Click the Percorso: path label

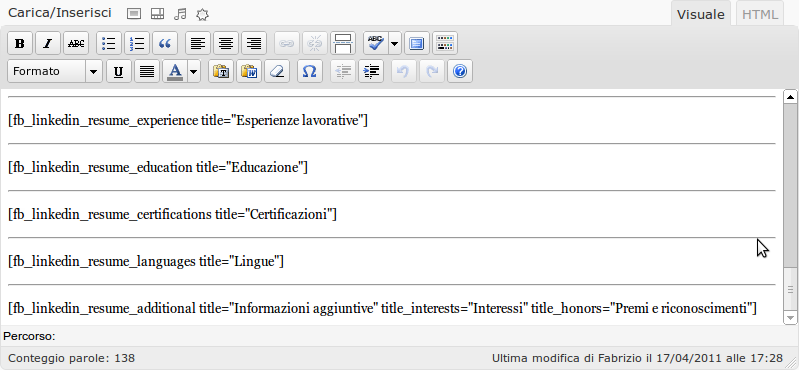coord(29,336)
